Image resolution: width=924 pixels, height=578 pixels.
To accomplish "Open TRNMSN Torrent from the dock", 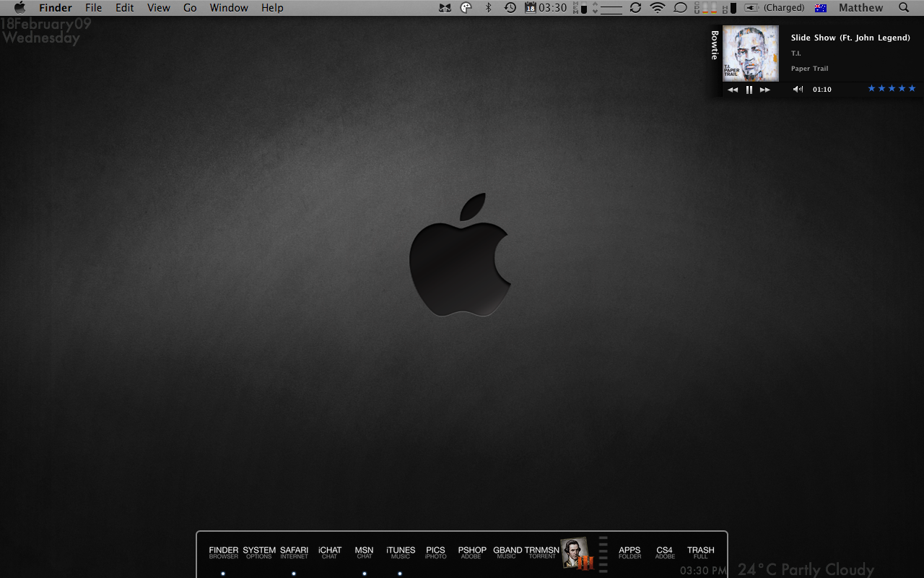I will [542, 553].
